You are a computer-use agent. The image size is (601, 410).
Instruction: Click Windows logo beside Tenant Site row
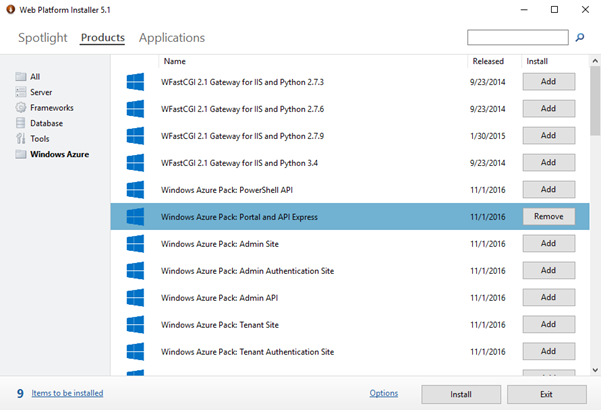pos(135,325)
